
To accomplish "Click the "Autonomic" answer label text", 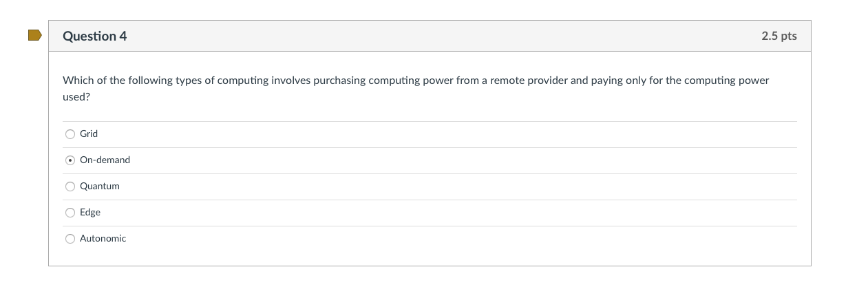I will tap(103, 239).
